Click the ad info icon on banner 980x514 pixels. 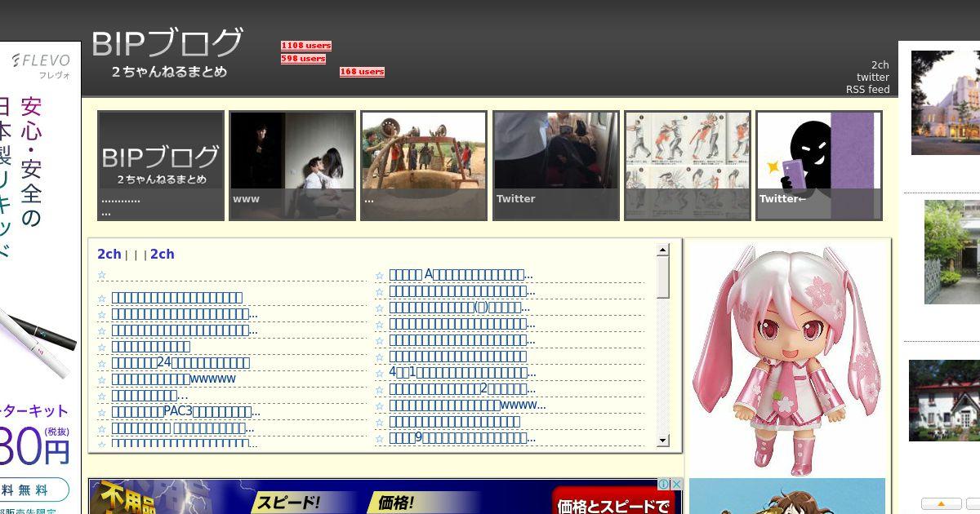click(x=664, y=484)
